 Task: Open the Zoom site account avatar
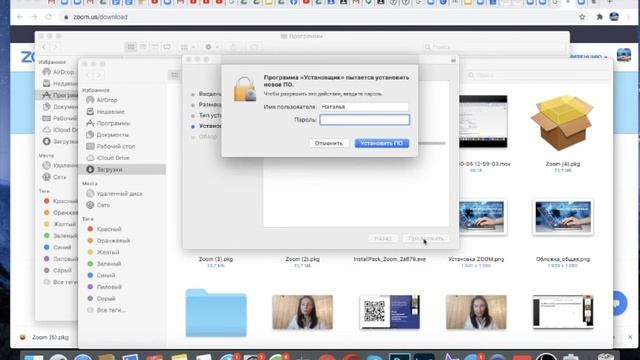pos(624,55)
